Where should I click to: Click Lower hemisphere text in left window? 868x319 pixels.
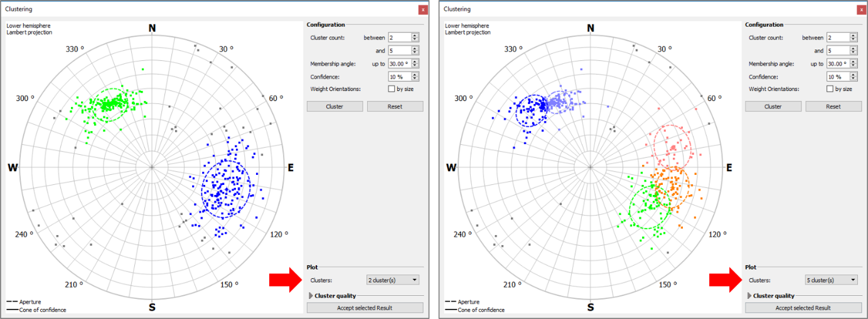click(x=27, y=26)
